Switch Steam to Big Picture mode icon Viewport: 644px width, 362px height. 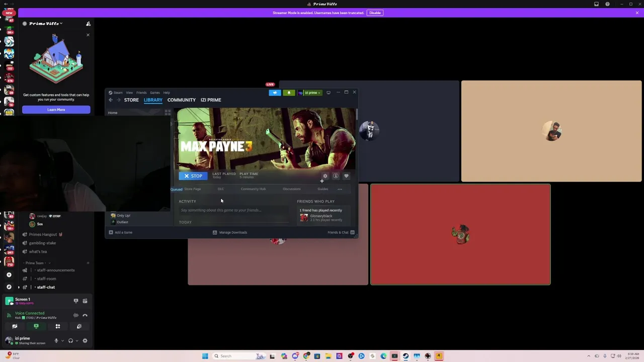(329, 93)
